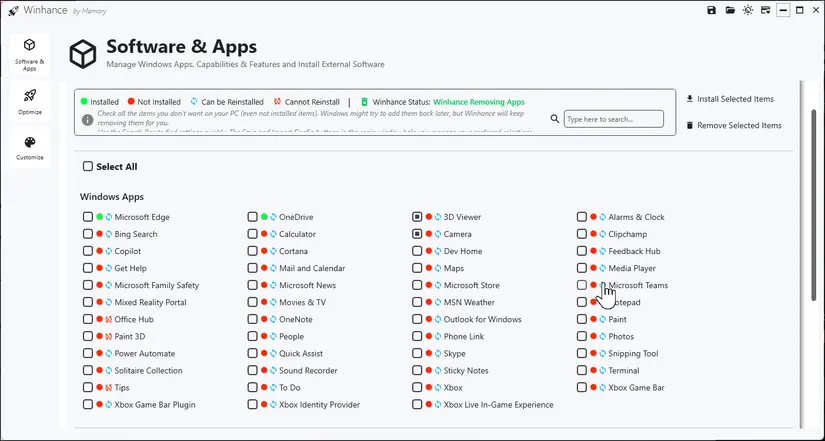Uncheck the 3D Viewer checkbox
The image size is (825, 441).
point(417,217)
